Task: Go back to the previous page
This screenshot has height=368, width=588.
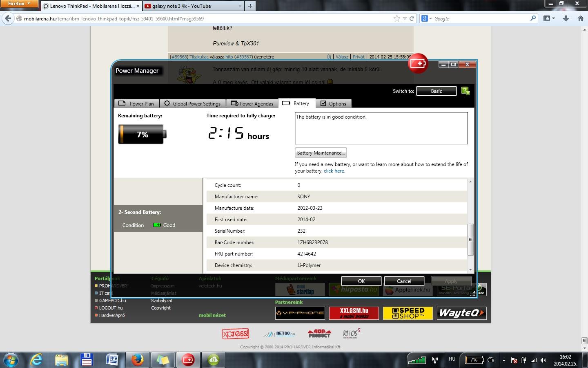Action: [x=8, y=18]
